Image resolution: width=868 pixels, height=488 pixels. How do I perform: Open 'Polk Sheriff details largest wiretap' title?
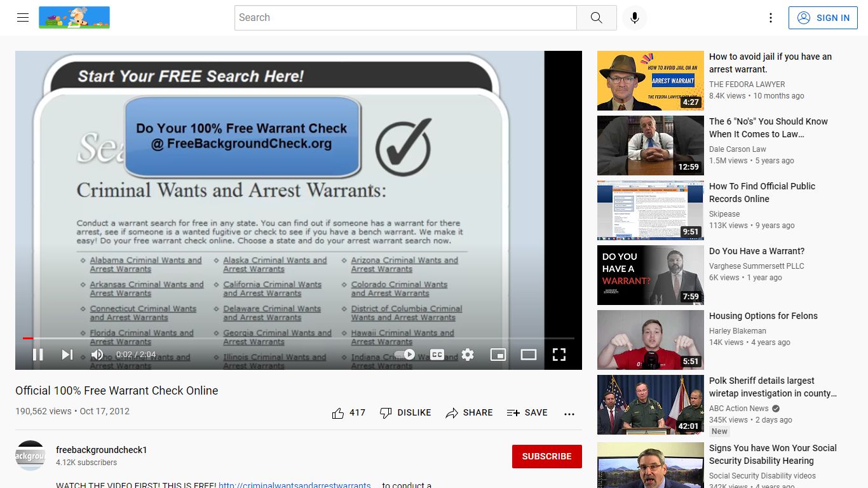pyautogui.click(x=773, y=387)
